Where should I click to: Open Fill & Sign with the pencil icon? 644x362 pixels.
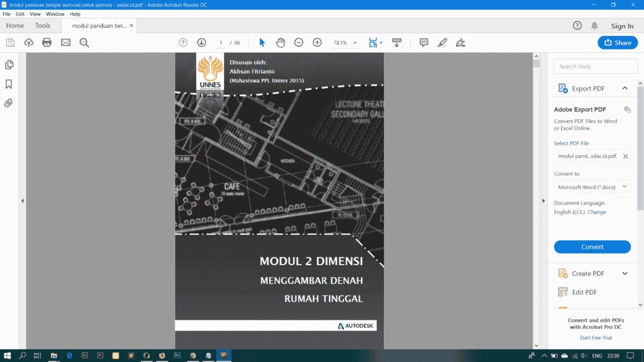tap(442, 42)
